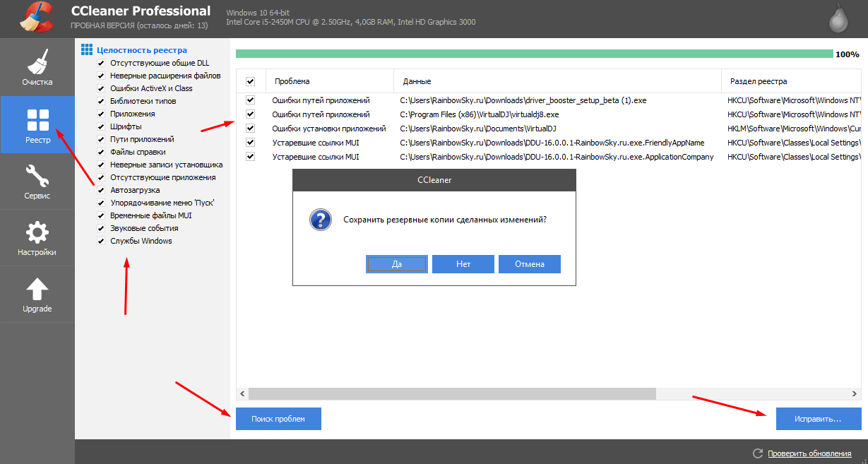
Task: Toggle Пути приложений checkbox
Action: 101,139
